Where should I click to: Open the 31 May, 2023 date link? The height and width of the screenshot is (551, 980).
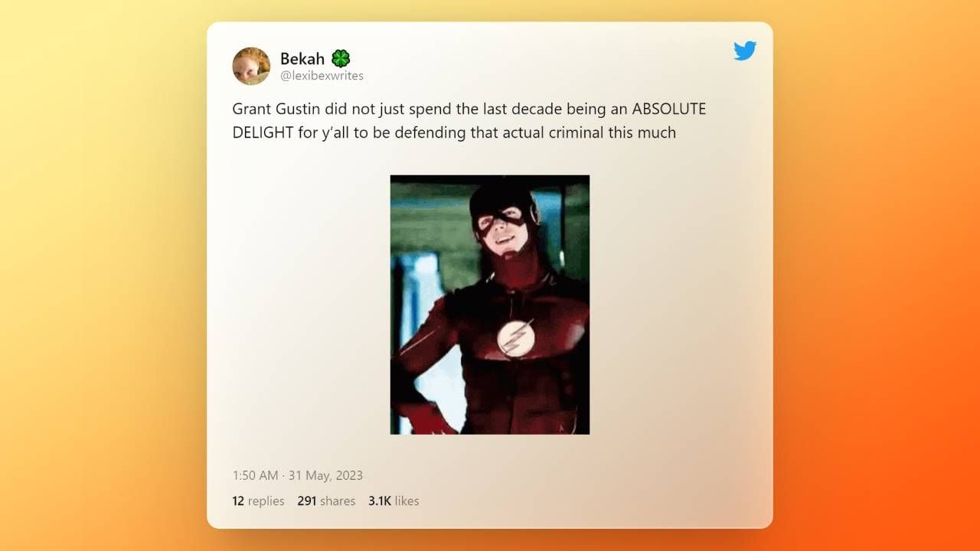click(x=325, y=475)
